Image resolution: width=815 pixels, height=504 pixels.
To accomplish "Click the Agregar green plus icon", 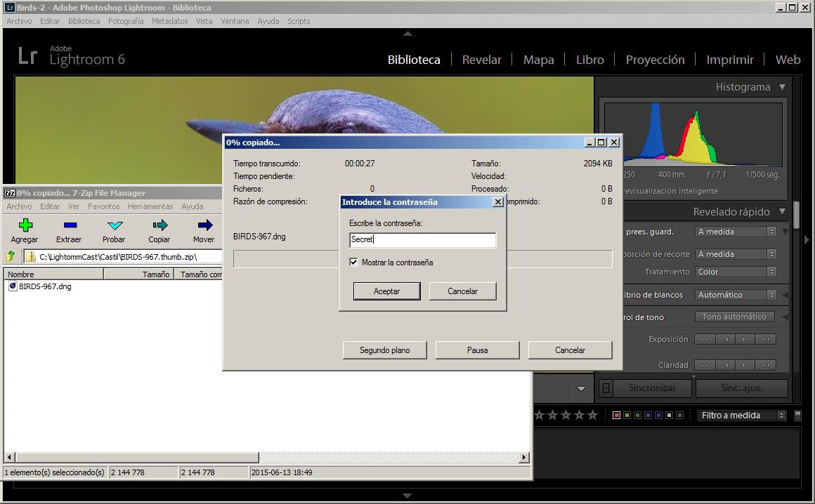I will 25,225.
